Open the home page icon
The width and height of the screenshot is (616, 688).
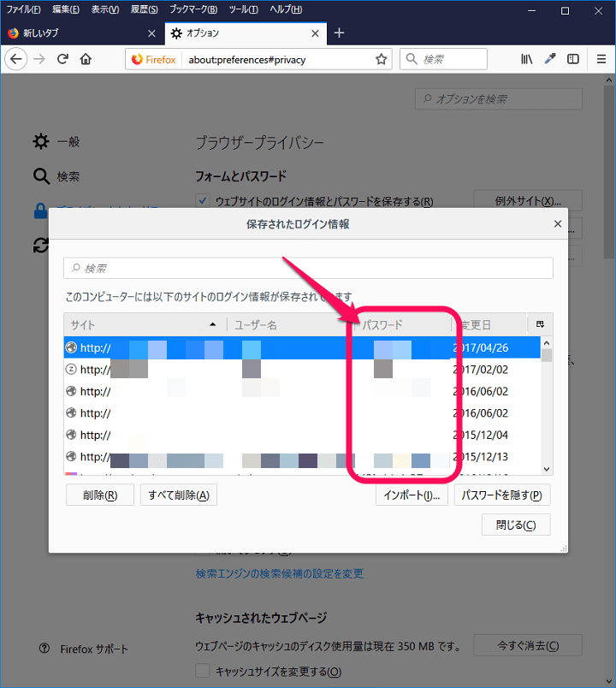click(86, 59)
